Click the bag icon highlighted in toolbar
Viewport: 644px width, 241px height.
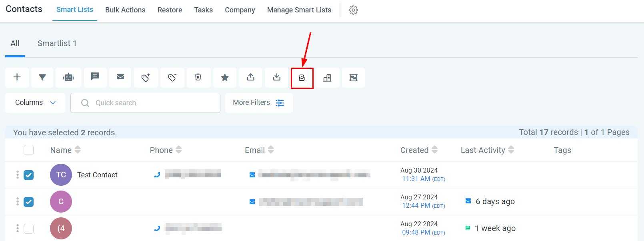[302, 78]
